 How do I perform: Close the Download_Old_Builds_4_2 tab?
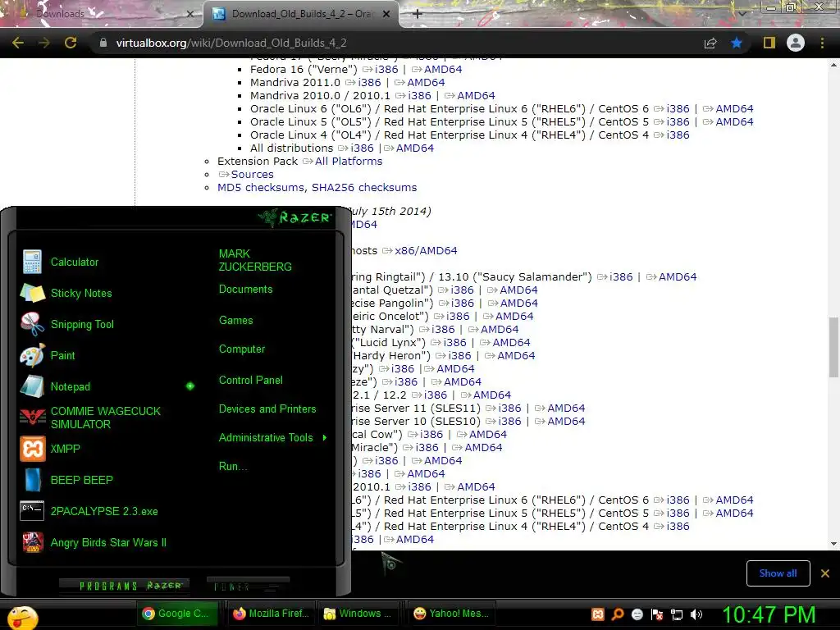tap(386, 14)
